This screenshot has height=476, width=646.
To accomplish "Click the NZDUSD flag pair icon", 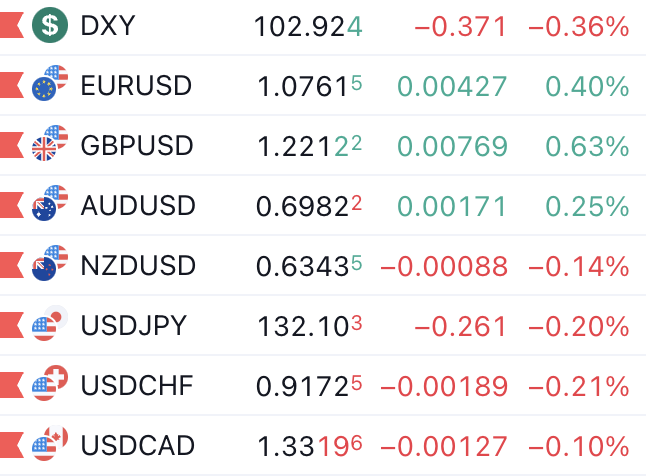I will [x=48, y=265].
